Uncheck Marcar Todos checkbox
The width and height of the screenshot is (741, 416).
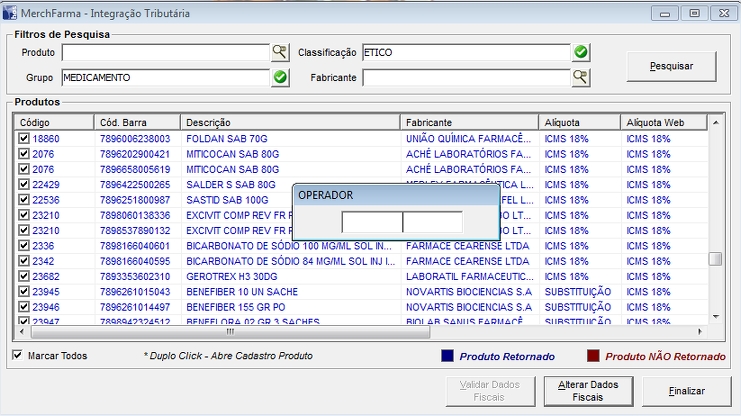point(17,355)
